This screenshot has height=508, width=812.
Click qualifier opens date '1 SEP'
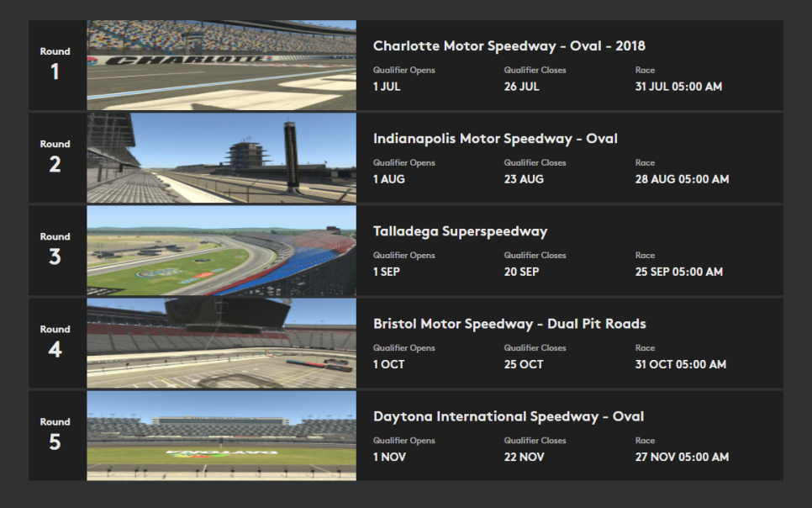[x=387, y=273]
